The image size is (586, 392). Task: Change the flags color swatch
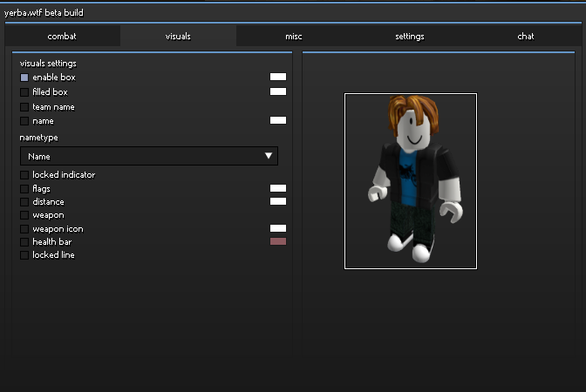tap(278, 188)
